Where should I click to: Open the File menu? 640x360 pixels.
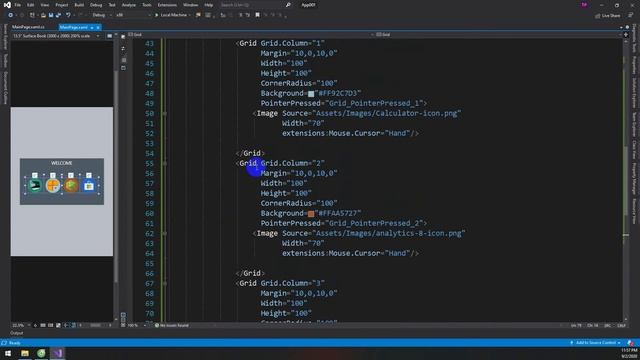click(x=18, y=5)
